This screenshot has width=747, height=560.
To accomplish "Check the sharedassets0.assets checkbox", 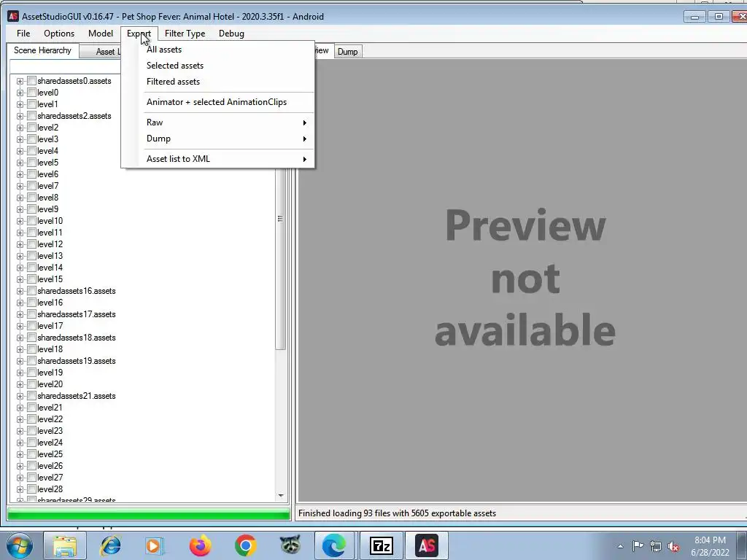I will click(32, 80).
